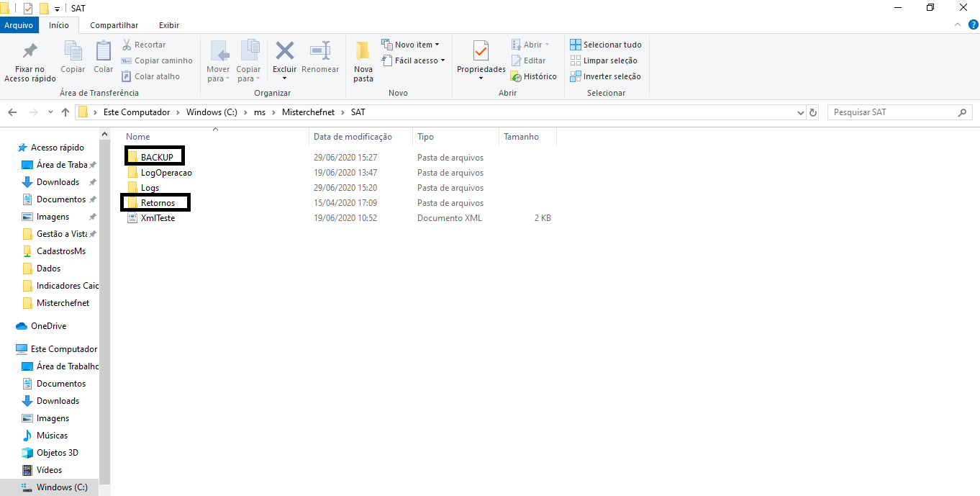Click the Copiar ribbon icon
980x496 pixels.
tap(73, 51)
